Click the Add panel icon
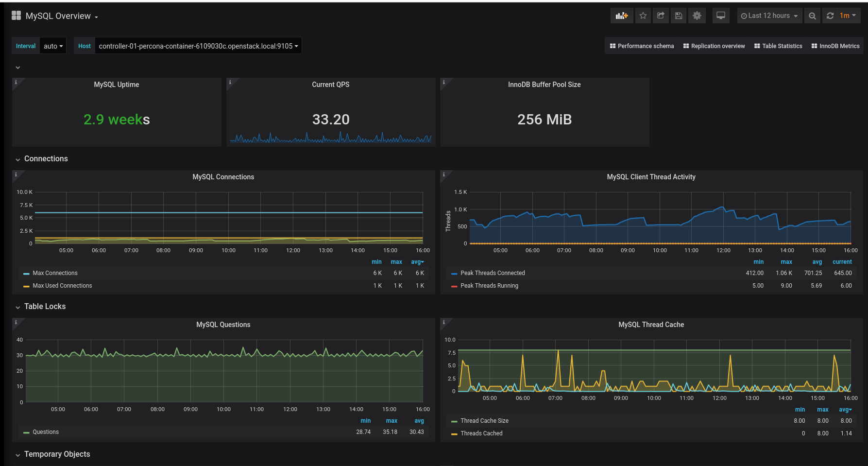Viewport: 868px width, 466px height. pyautogui.click(x=621, y=16)
